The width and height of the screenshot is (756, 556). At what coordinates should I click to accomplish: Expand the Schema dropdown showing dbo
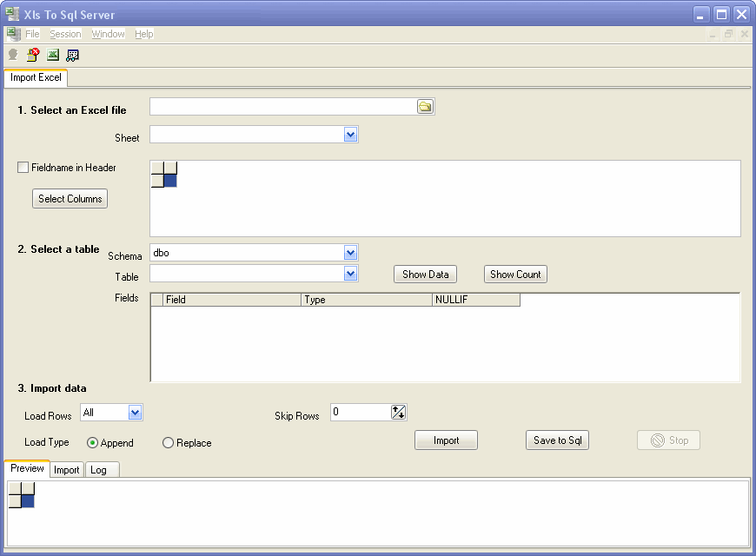pyautogui.click(x=350, y=252)
